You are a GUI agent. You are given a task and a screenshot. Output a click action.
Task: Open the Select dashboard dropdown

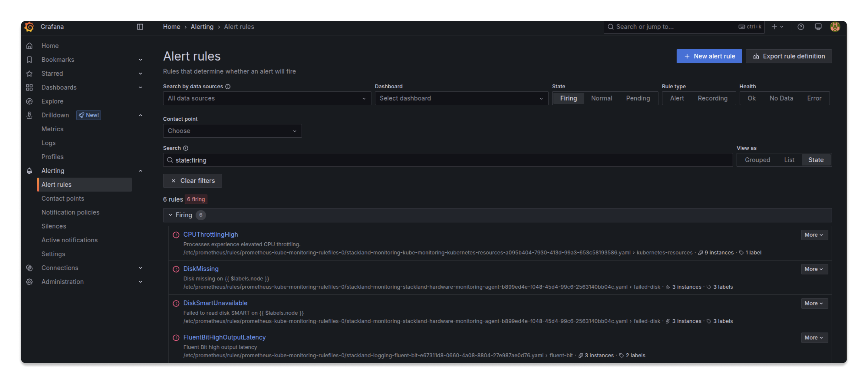pyautogui.click(x=461, y=98)
